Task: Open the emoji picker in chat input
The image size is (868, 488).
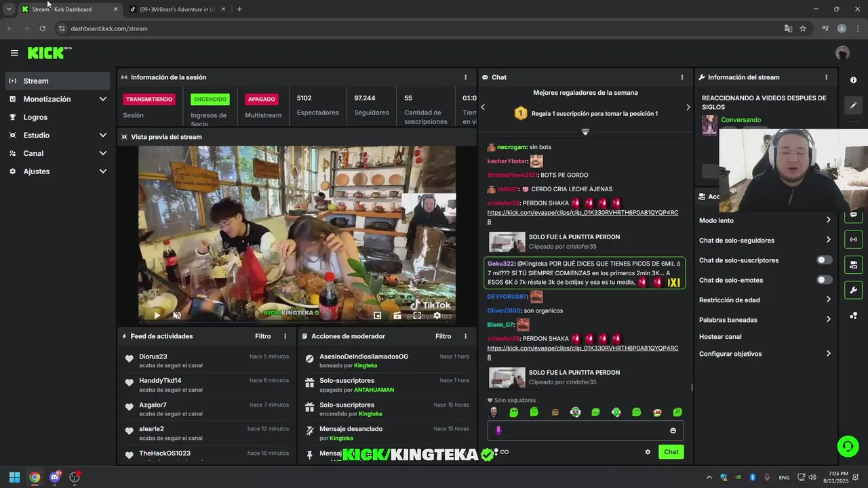Action: click(673, 430)
